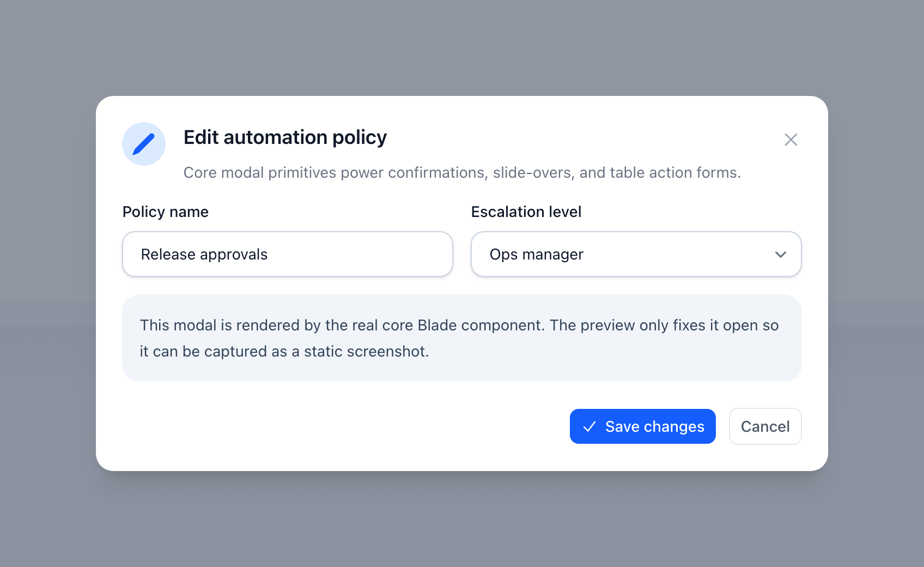
Task: Close the Edit automation policy modal
Action: pyautogui.click(x=791, y=140)
